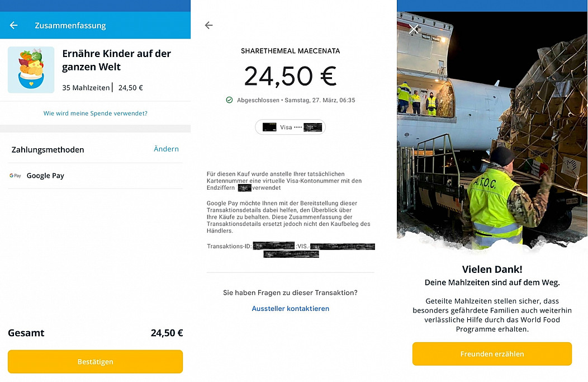
Task: Select the Google Pay logo icon
Action: click(16, 176)
